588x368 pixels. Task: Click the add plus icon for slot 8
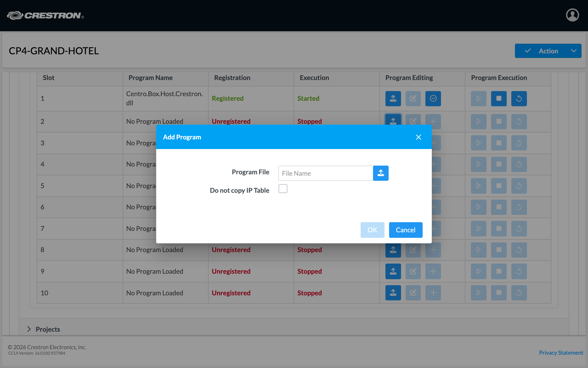(x=433, y=251)
